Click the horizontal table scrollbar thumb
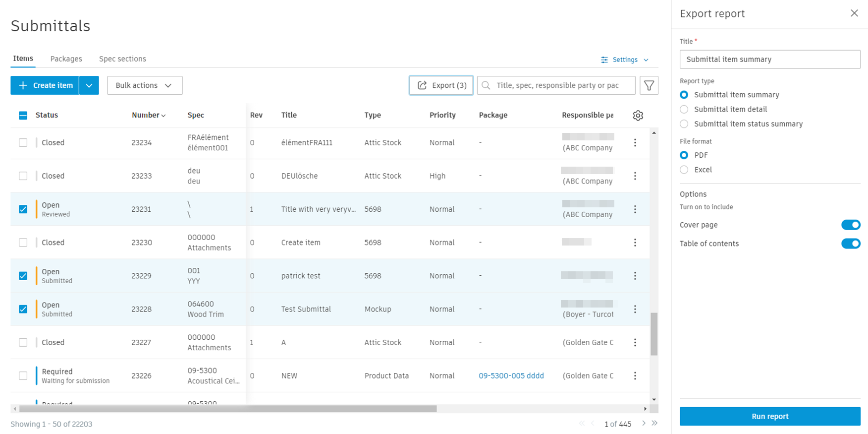This screenshot has height=434, width=868. (228, 409)
